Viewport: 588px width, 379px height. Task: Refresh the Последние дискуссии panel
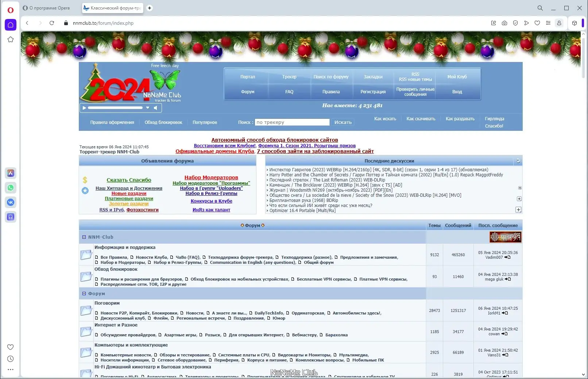click(518, 161)
